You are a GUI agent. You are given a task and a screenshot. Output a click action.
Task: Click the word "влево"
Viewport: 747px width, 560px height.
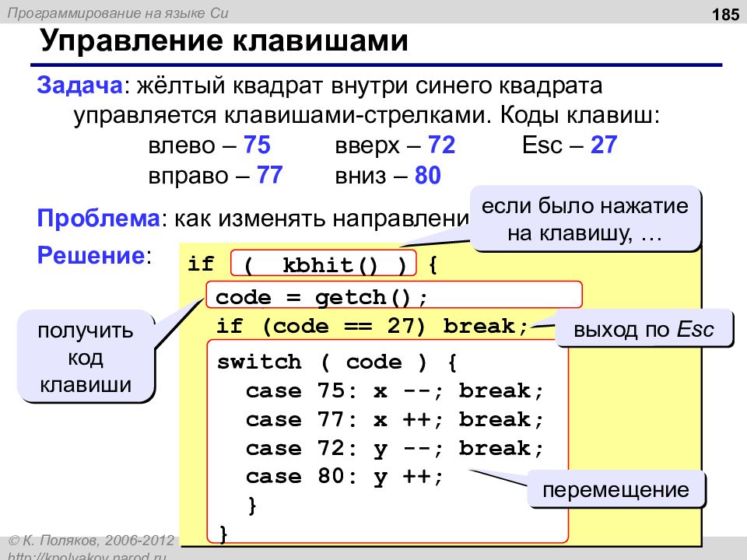(x=181, y=145)
